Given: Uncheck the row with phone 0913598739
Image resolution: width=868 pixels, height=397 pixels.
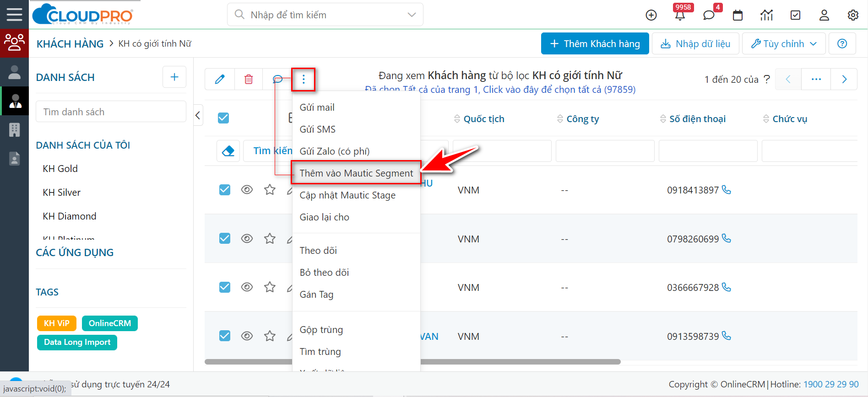Looking at the screenshot, I should 225,336.
